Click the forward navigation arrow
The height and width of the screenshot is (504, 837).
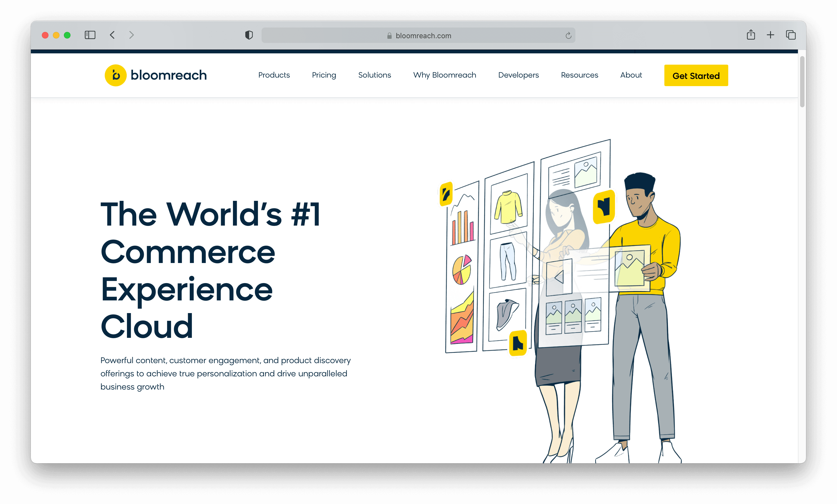pyautogui.click(x=131, y=35)
